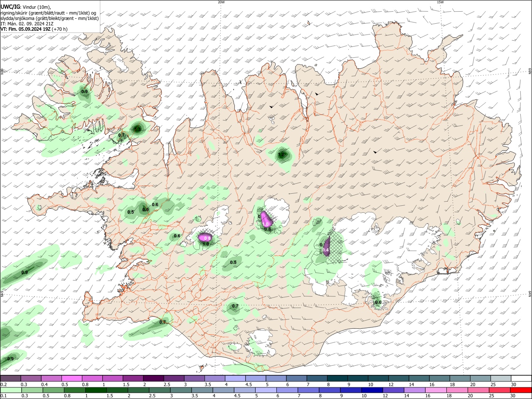Pick the rain-scale 0.1 pale green swatch
Screen dimensions: 532x399
click(x=11, y=390)
